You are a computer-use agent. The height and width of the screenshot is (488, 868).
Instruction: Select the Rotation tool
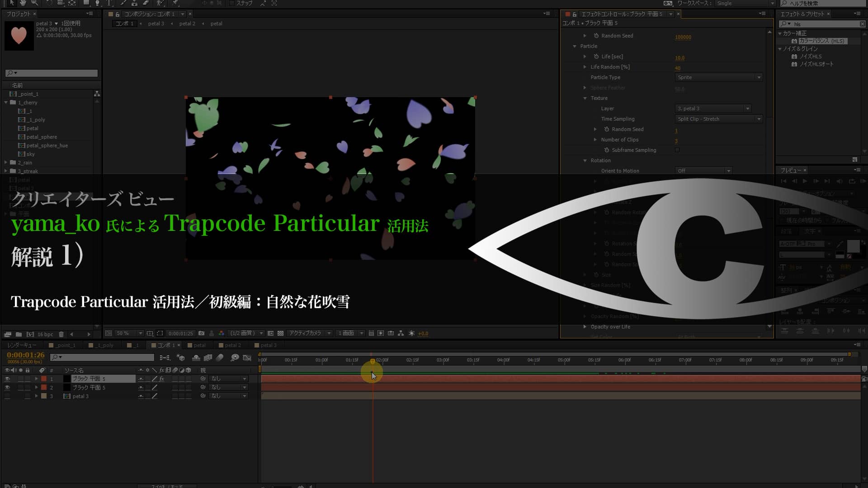(48, 4)
